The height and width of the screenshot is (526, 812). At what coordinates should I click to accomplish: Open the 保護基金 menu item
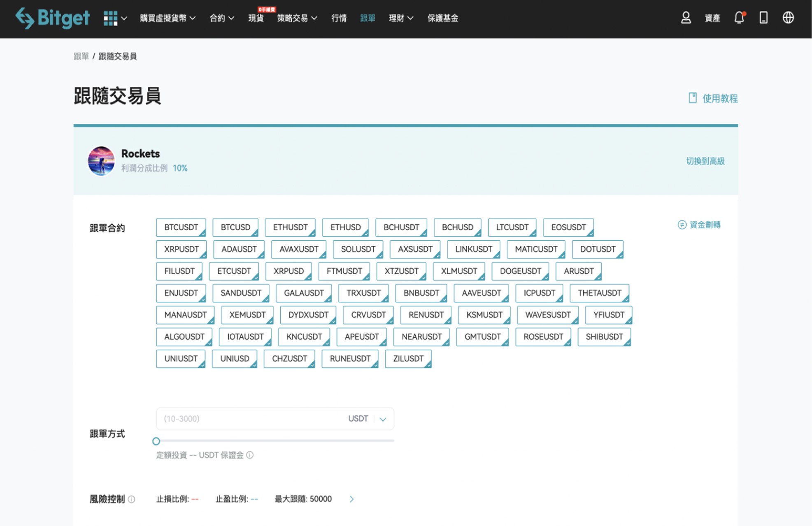(442, 18)
